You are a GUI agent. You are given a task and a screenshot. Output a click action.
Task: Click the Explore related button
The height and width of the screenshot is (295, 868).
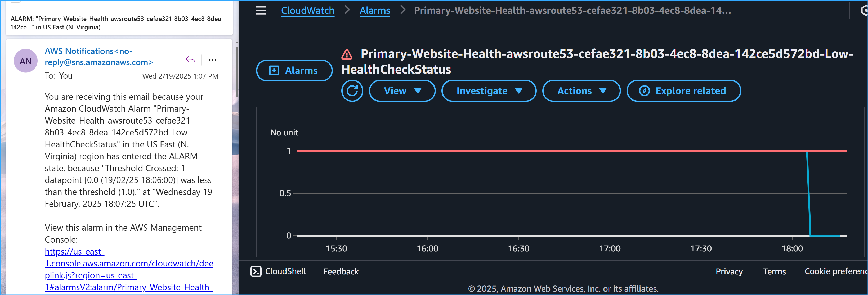683,90
